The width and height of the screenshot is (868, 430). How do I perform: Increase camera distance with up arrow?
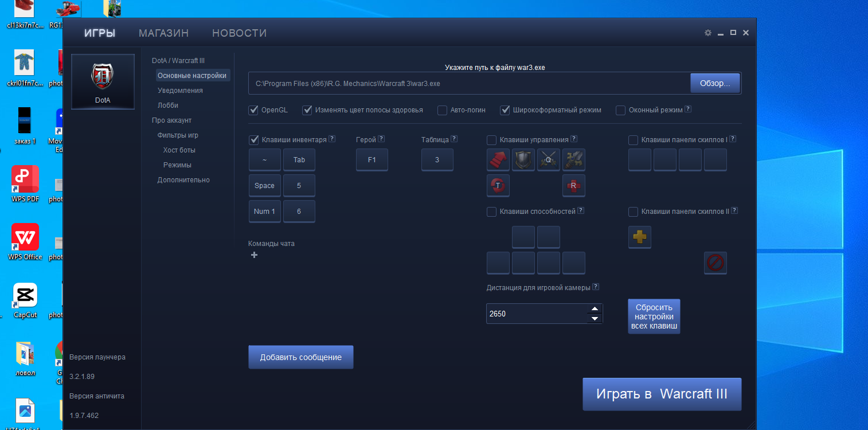click(x=595, y=308)
